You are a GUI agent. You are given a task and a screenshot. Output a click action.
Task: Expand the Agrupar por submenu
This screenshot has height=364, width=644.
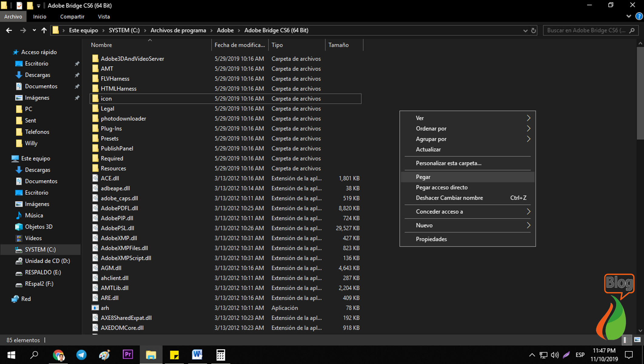click(468, 139)
